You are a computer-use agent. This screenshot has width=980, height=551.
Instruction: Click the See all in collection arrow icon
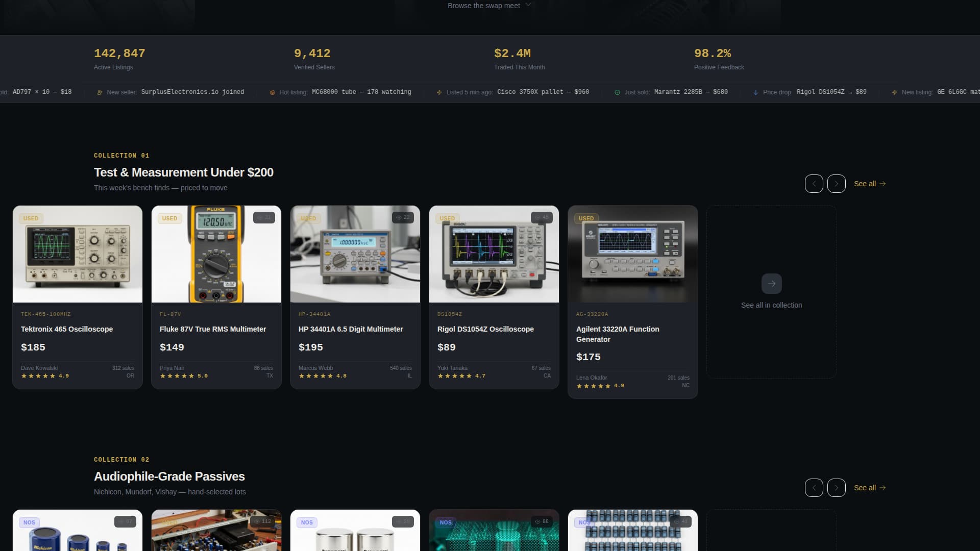pos(771,284)
